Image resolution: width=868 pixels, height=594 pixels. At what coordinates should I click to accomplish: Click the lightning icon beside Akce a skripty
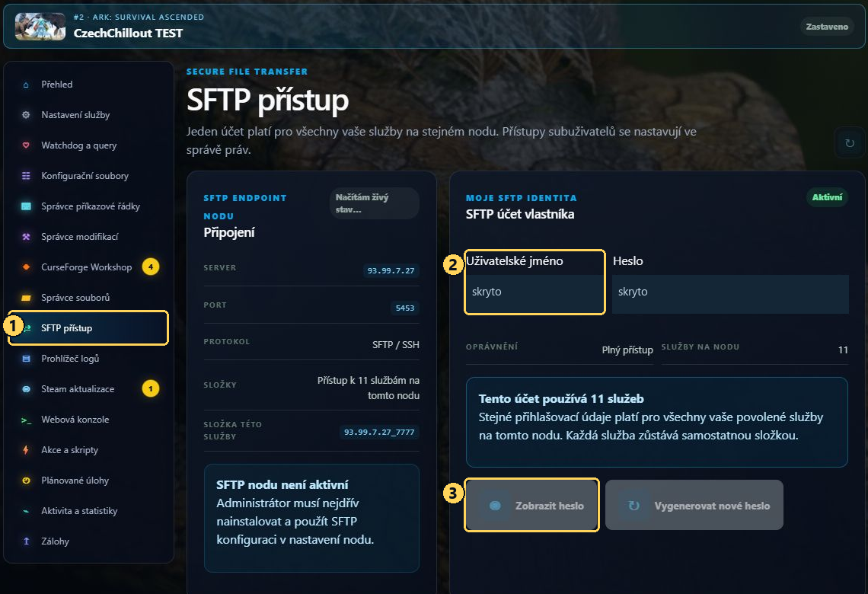click(x=25, y=450)
